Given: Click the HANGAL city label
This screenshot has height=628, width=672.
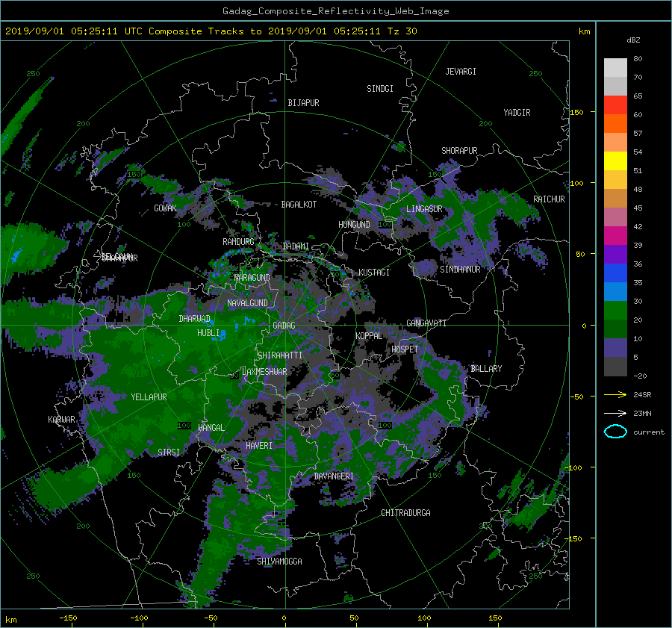Looking at the screenshot, I should coord(211,428).
